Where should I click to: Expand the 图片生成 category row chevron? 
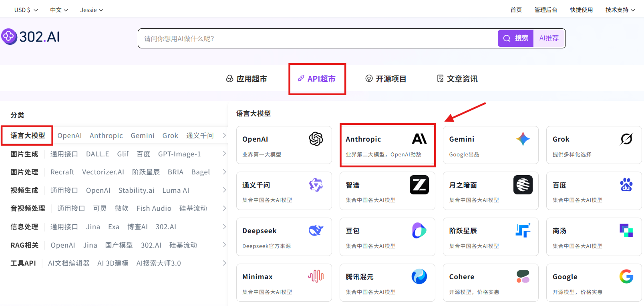[x=224, y=154]
